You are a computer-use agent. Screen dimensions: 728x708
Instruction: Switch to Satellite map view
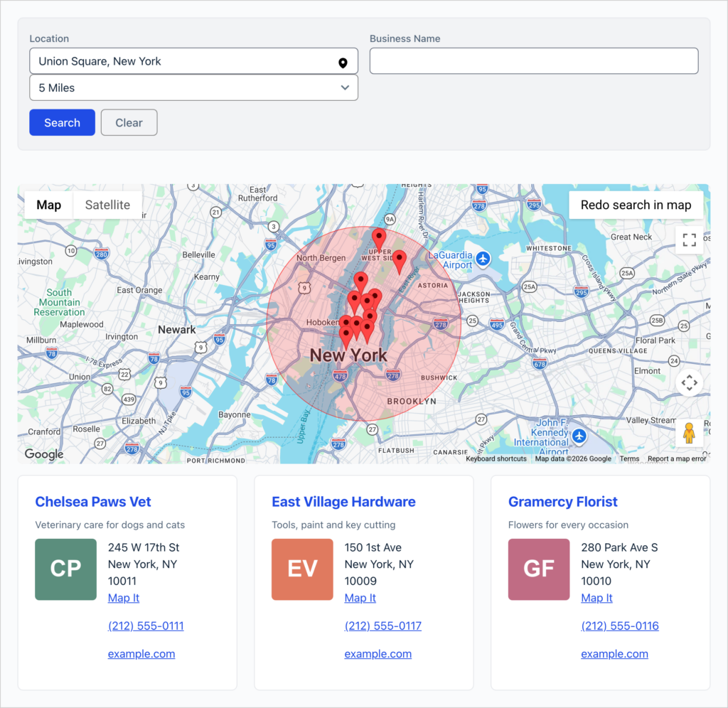pos(107,205)
